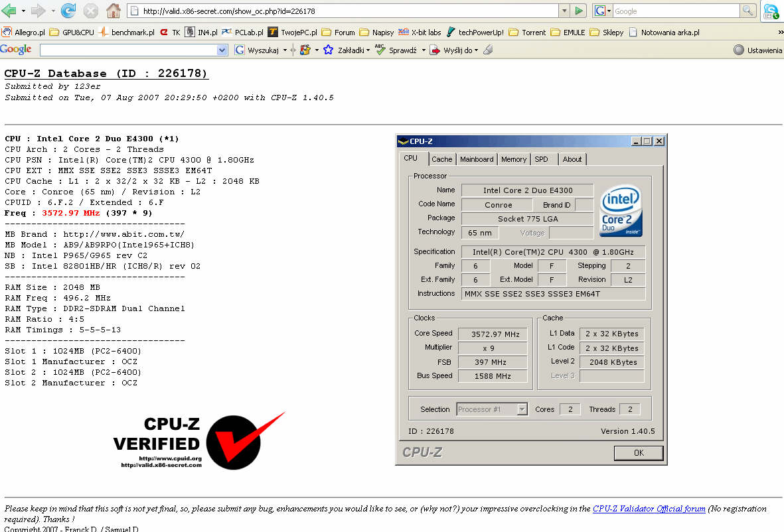The width and height of the screenshot is (784, 532).
Task: Open the PCLab.pl bookmark
Action: tap(242, 32)
